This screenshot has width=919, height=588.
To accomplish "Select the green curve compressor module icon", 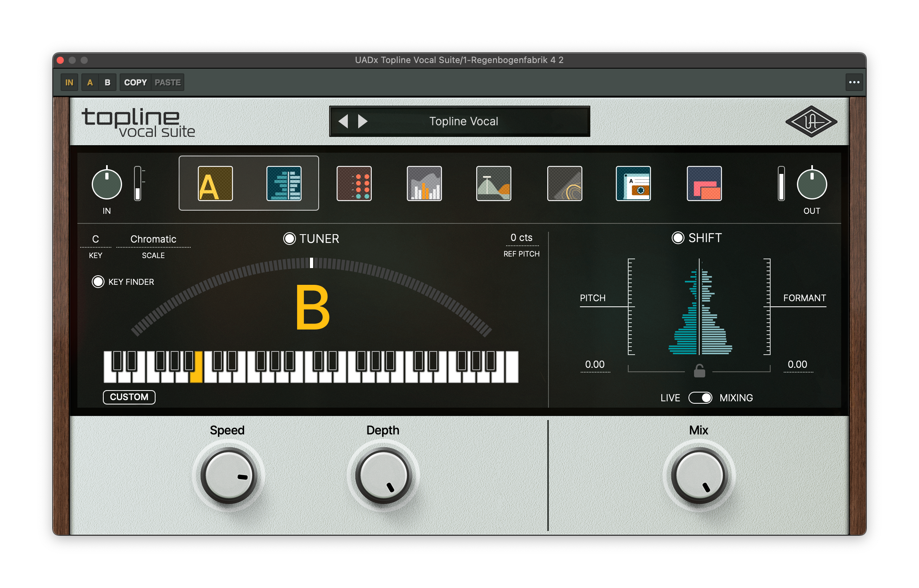I will (x=493, y=184).
